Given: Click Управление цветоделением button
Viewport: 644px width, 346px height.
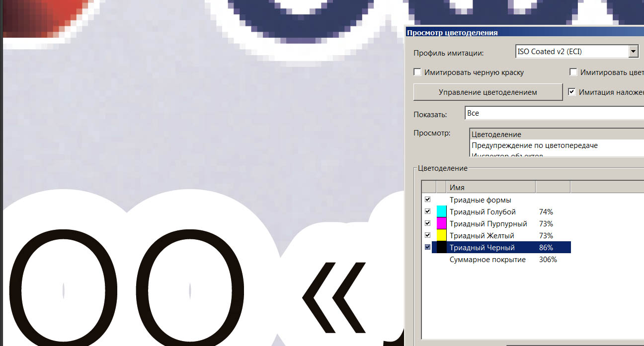Looking at the screenshot, I should click(487, 92).
